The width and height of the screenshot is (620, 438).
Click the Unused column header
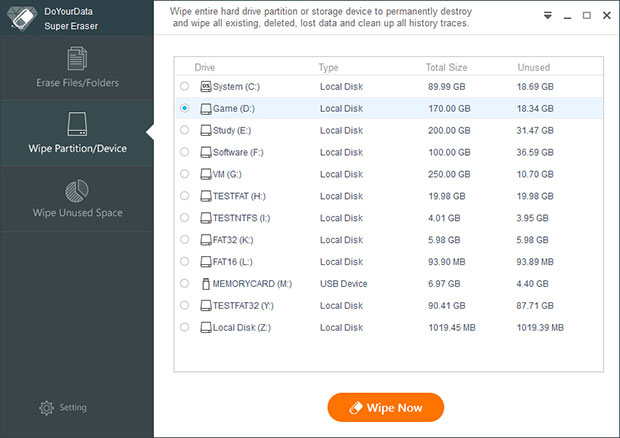[x=533, y=67]
